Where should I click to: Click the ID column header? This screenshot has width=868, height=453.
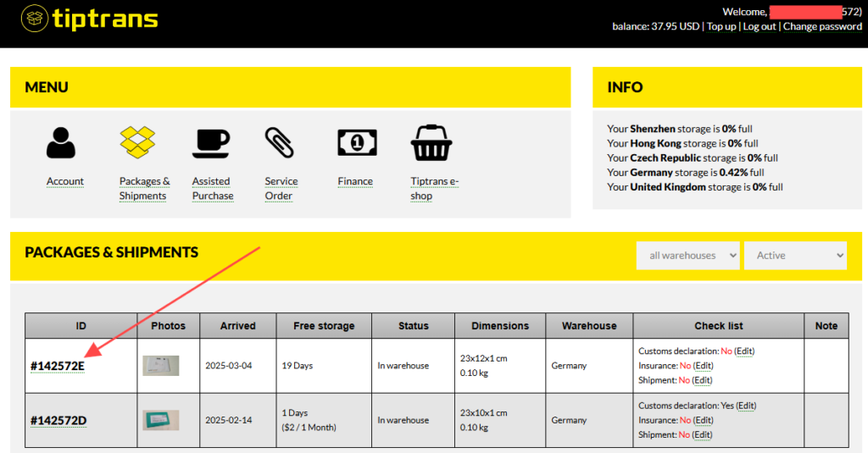(81, 326)
